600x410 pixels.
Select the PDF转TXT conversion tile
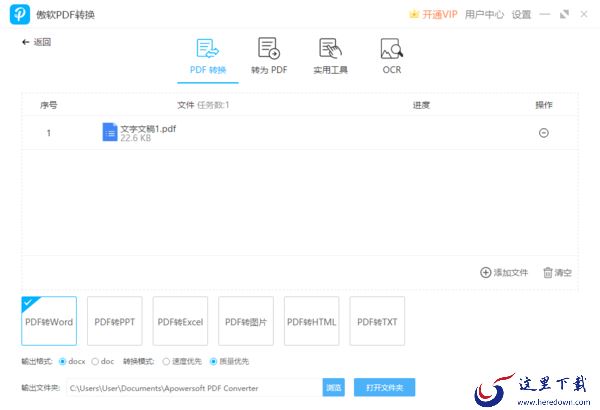(x=377, y=321)
